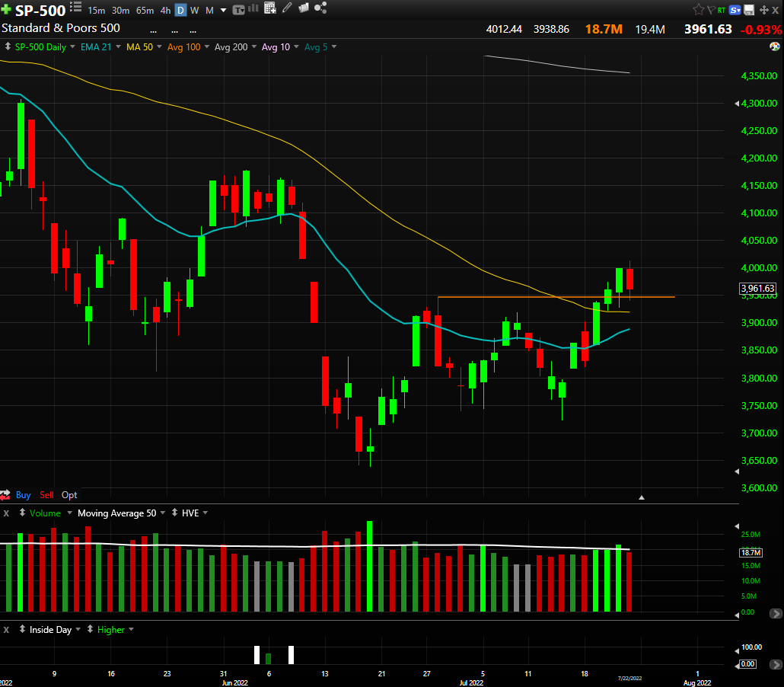Click the 18.7M volume label on the volume scale
The height and width of the screenshot is (687, 784).
tap(751, 552)
